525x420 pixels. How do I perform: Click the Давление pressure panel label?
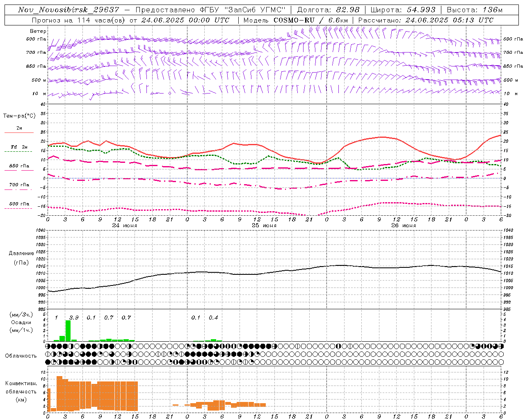click(x=21, y=253)
